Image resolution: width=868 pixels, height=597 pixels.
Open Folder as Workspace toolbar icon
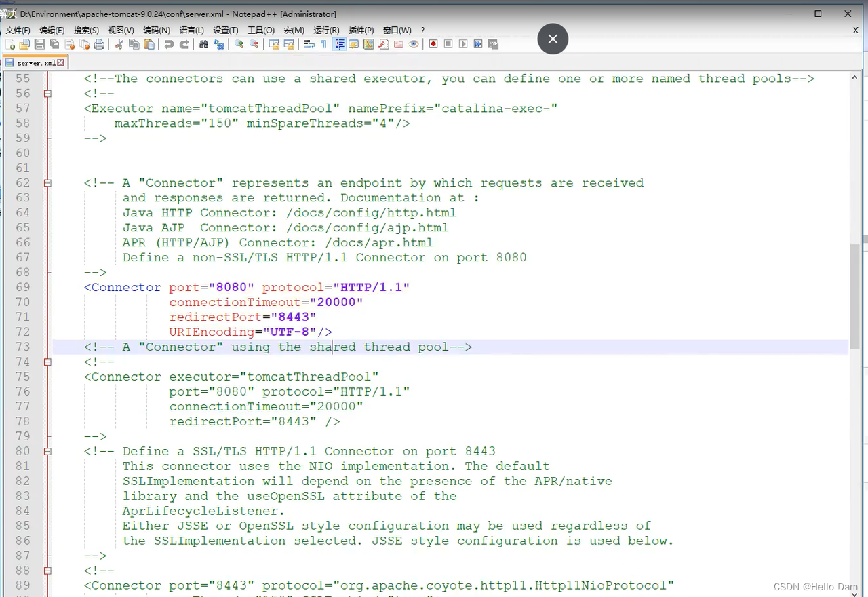(399, 44)
